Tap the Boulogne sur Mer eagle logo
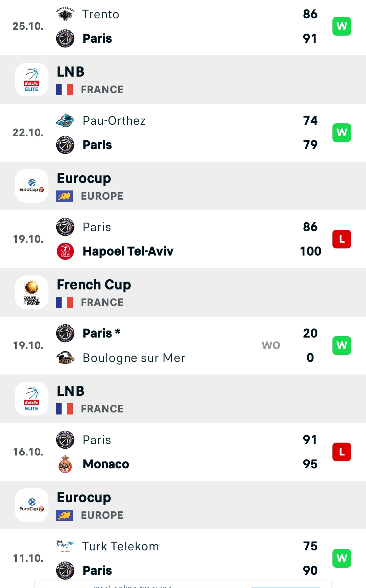Screen dimensions: 366x588 click(65, 358)
